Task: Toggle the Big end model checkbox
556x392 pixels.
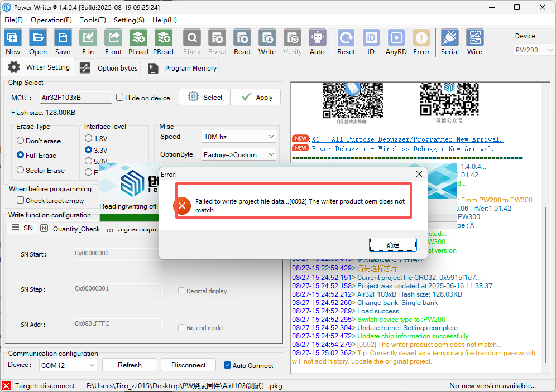Action: [x=181, y=327]
